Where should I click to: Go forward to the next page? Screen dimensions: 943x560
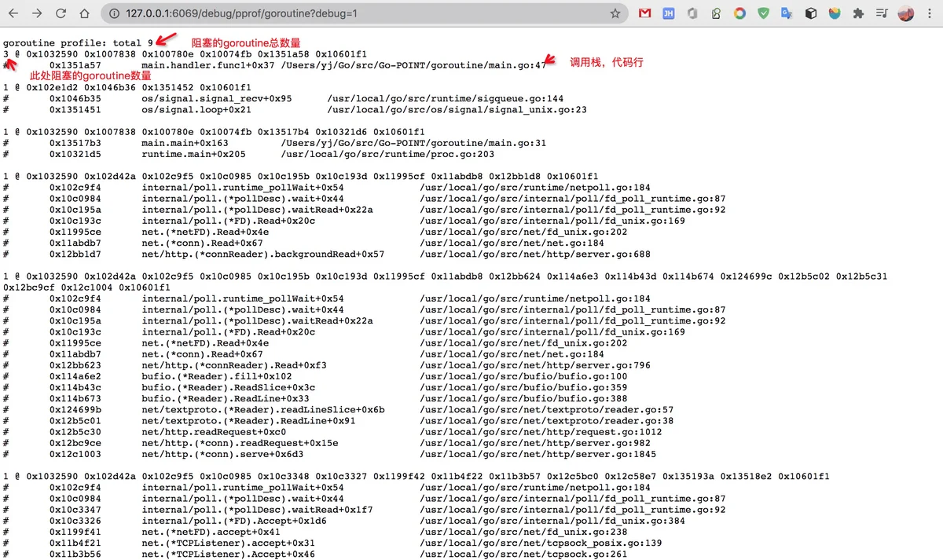pos(37,13)
